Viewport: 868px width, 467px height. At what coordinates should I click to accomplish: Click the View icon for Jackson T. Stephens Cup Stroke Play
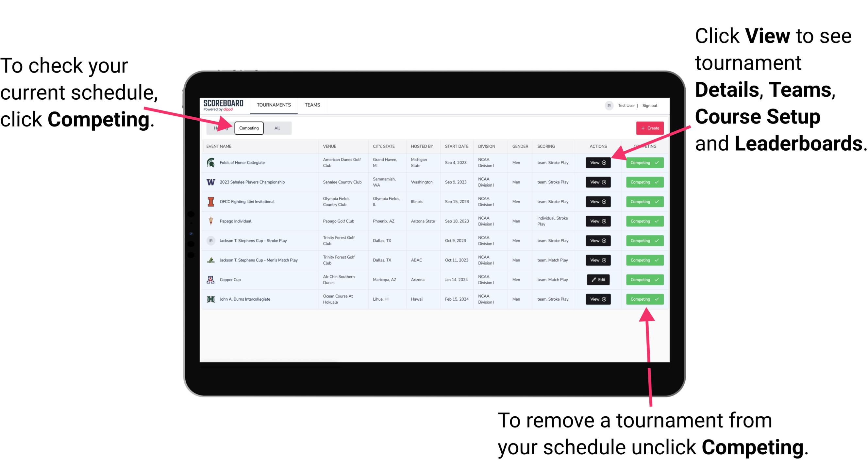(598, 241)
